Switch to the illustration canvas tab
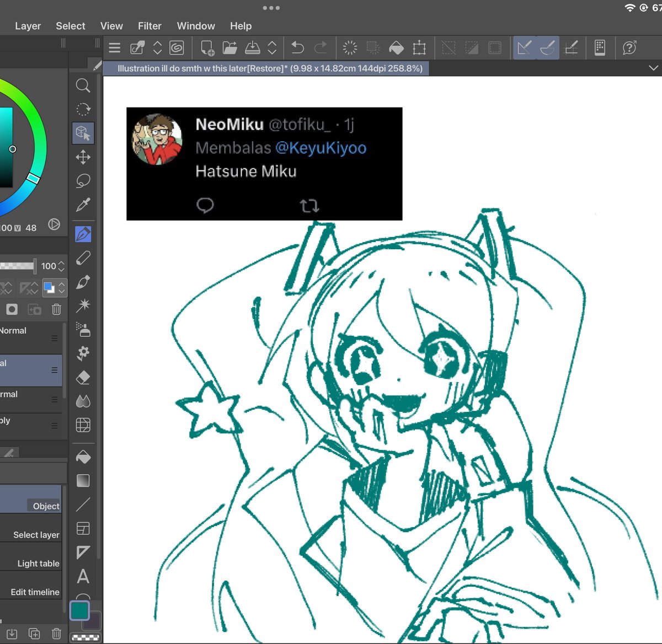The image size is (662, 644). [x=266, y=68]
